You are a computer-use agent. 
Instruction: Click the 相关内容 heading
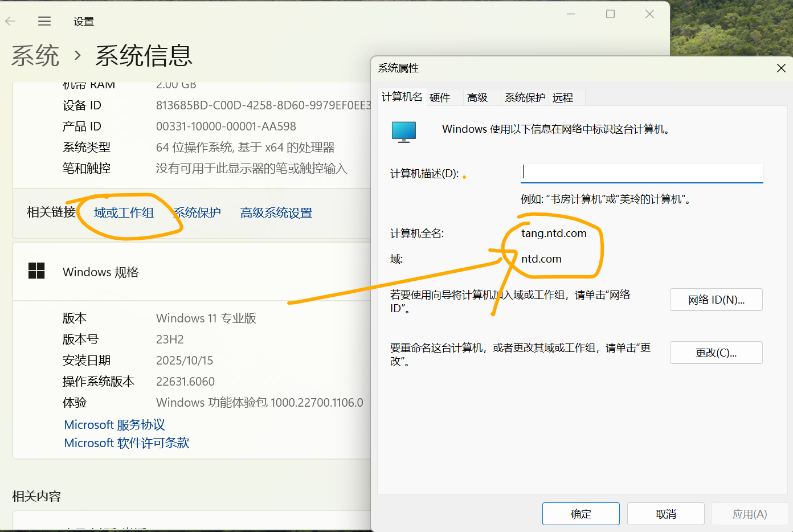pyautogui.click(x=36, y=496)
